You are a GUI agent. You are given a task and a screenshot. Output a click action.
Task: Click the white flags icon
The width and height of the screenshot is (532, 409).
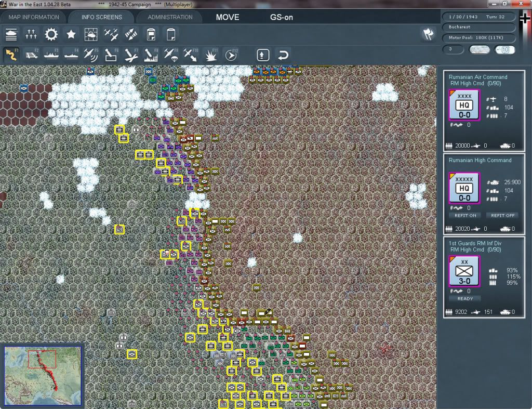tap(428, 34)
